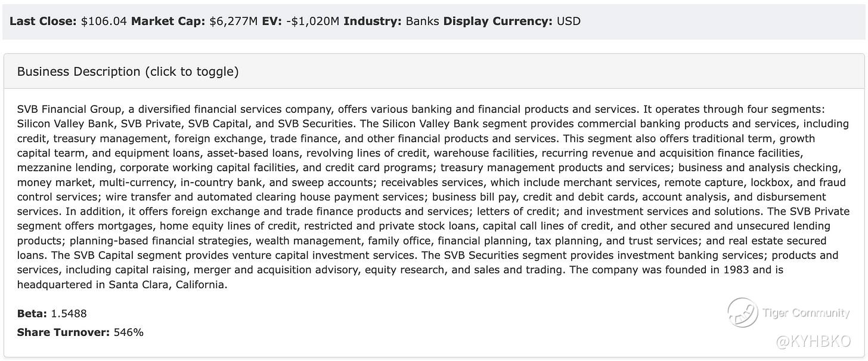Select the EV label

[x=271, y=21]
